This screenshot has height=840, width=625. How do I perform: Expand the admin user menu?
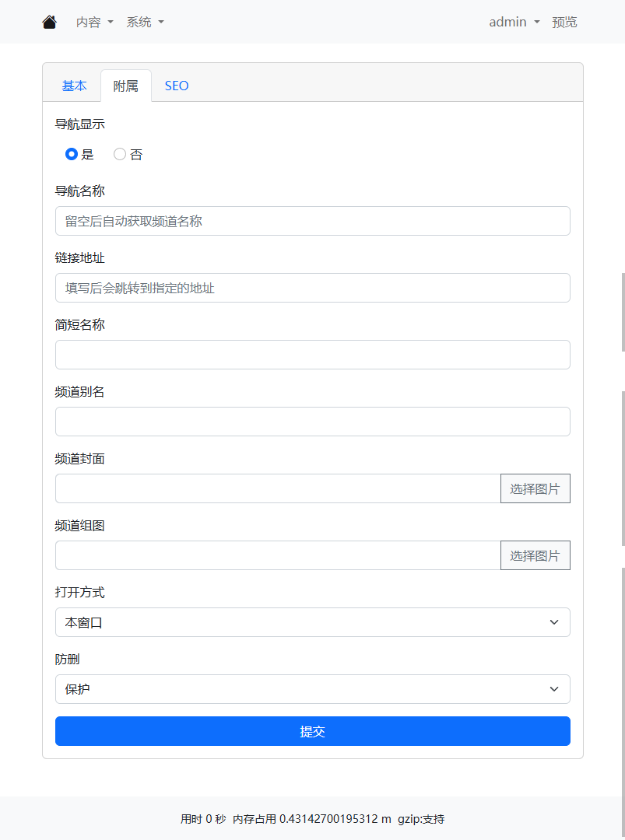514,22
